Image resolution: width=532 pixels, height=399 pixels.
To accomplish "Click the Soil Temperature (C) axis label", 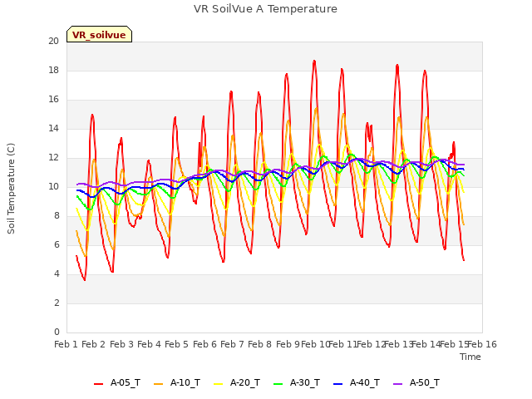I will pyautogui.click(x=11, y=189).
